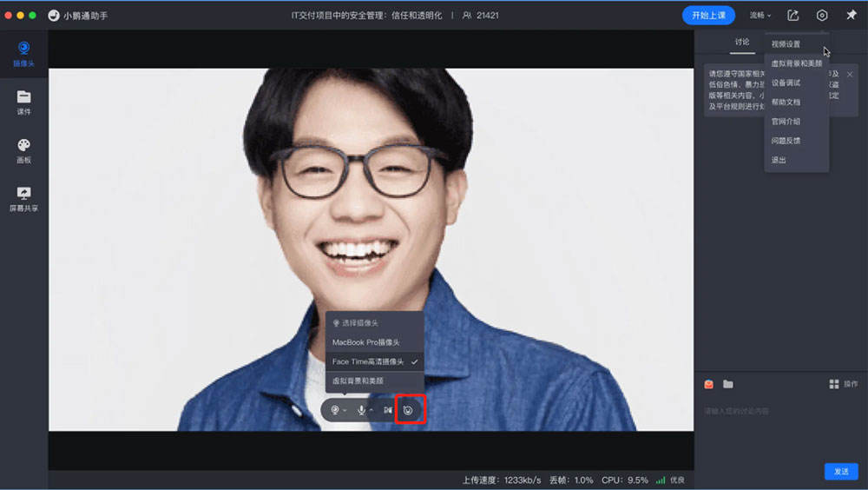
Task: Open the 课件 courseware folder in sidebar
Action: click(x=24, y=103)
